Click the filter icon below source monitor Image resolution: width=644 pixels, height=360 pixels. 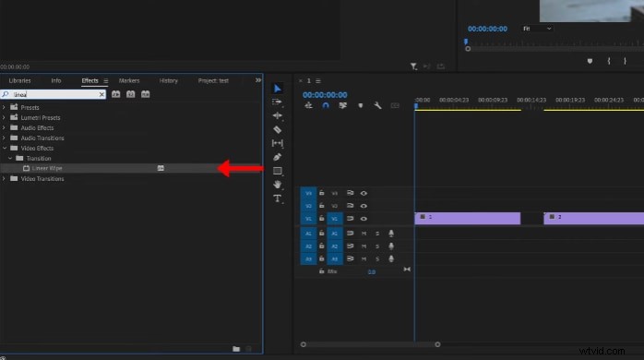click(x=413, y=66)
